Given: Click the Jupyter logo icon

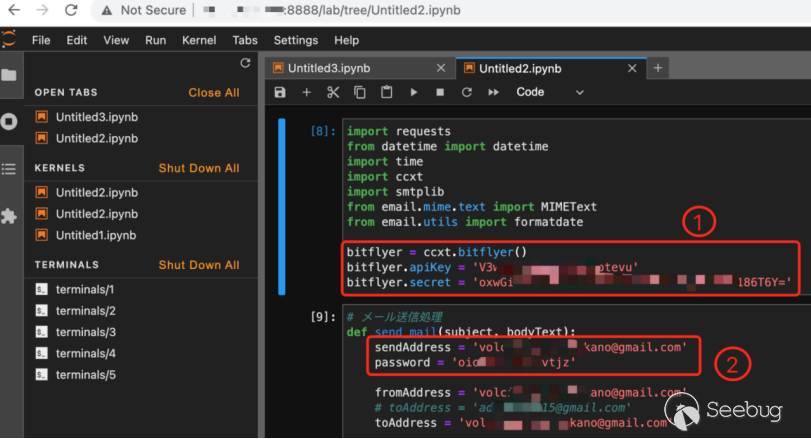Looking at the screenshot, I should coord(8,39).
